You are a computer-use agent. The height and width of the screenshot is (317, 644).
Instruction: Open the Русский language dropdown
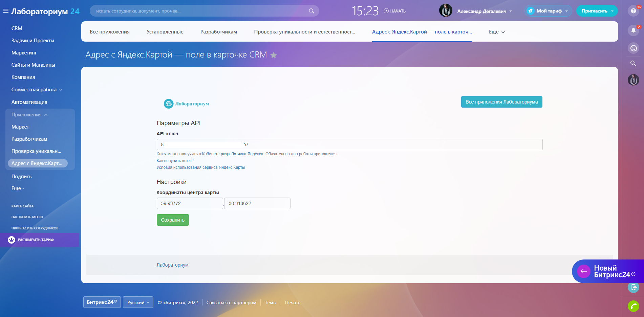point(138,302)
